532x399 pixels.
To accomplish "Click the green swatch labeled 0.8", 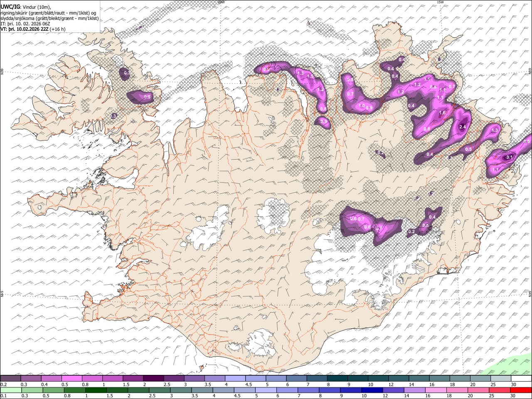I will 75,390.
